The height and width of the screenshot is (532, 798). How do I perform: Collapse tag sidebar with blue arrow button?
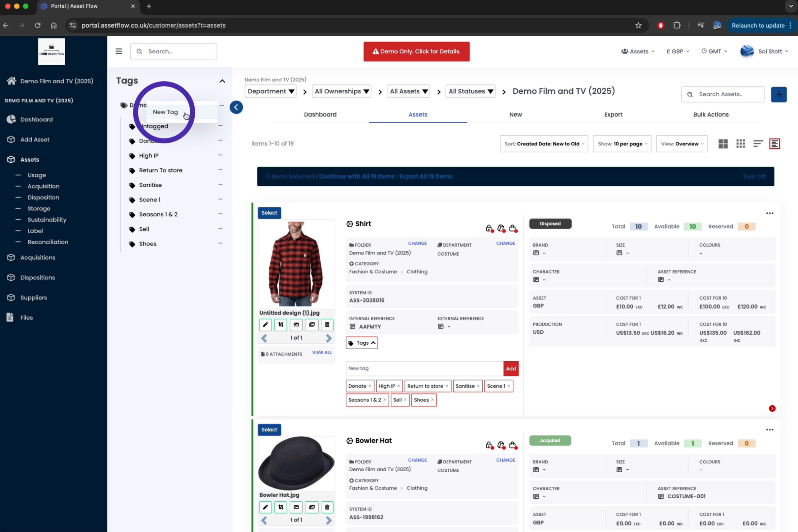pos(236,107)
